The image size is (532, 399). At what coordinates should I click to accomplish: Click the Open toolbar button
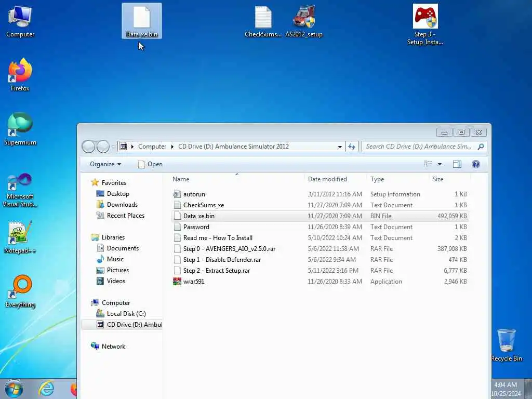[x=150, y=164]
